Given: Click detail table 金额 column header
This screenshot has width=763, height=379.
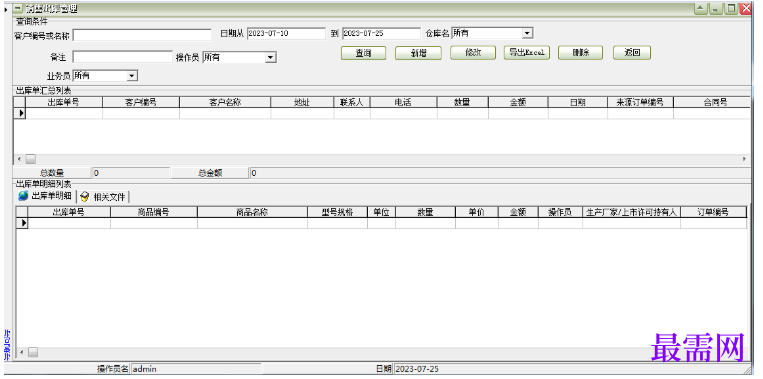Looking at the screenshot, I should point(518,212).
